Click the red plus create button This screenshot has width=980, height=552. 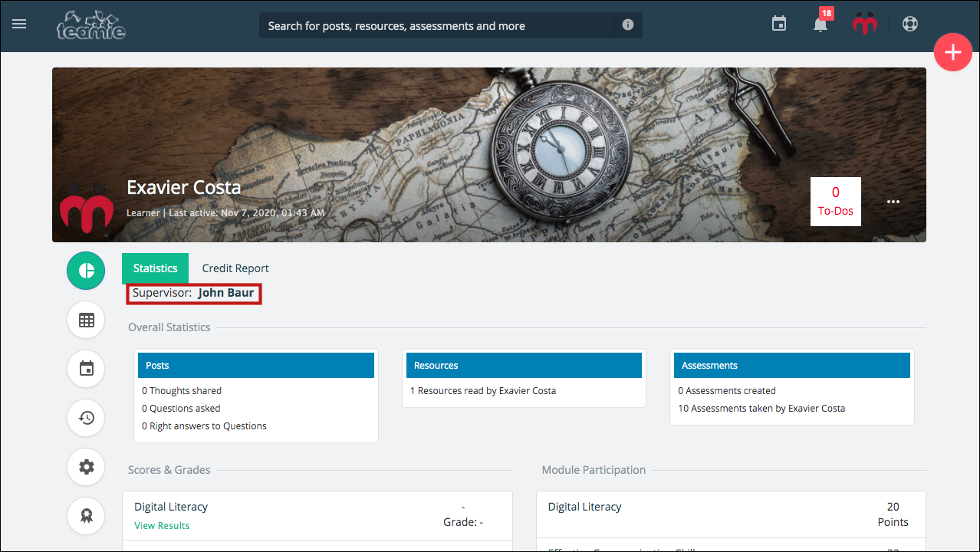[x=953, y=53]
